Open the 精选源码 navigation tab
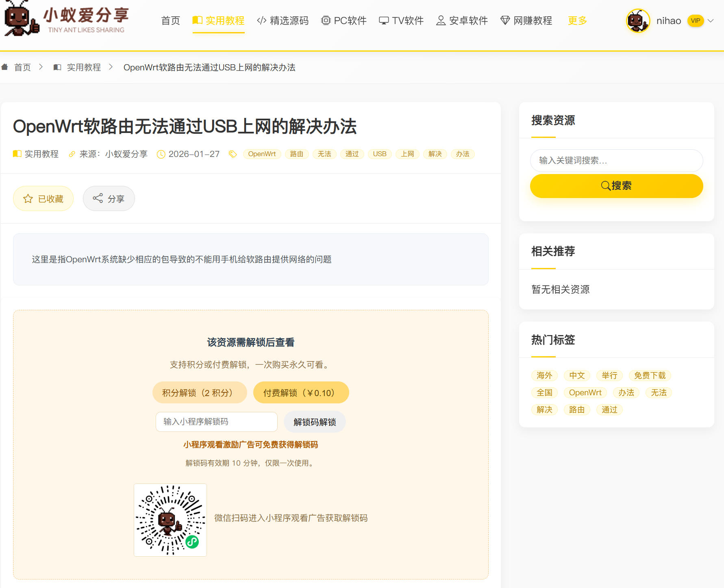The width and height of the screenshot is (724, 588). (x=283, y=21)
